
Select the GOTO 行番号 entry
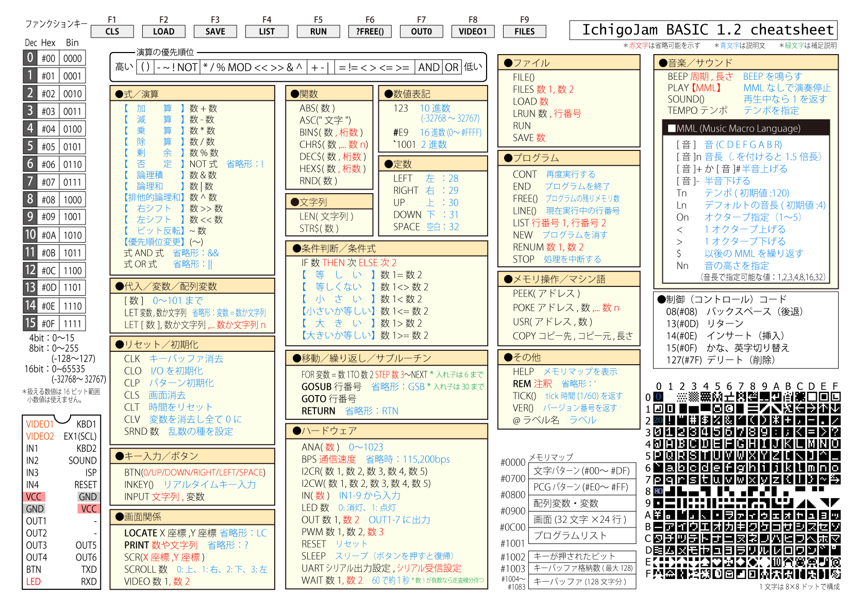[329, 399]
